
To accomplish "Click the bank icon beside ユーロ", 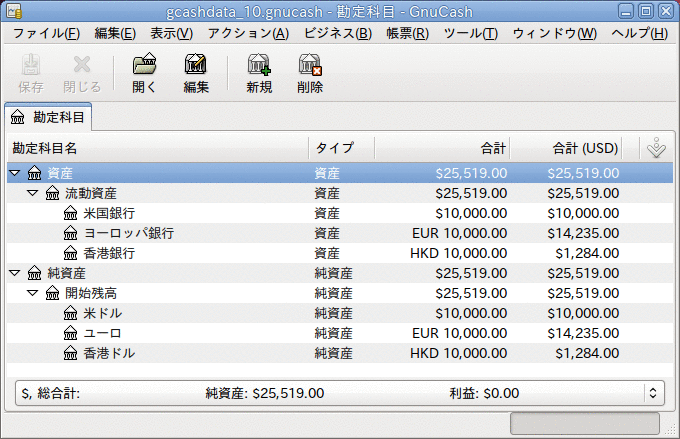I will (71, 333).
